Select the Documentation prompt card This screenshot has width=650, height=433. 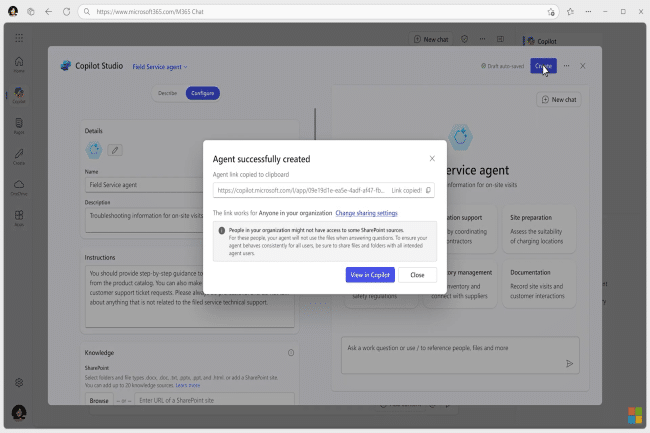(x=539, y=284)
